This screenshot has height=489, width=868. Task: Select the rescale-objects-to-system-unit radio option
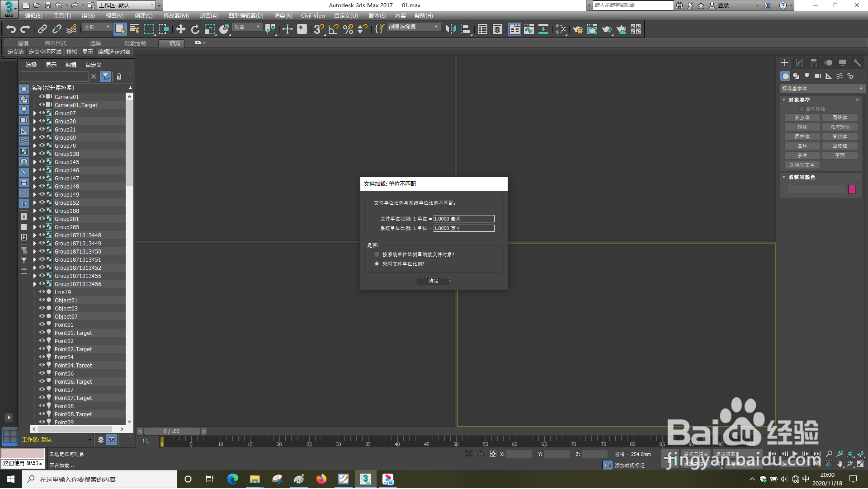377,254
